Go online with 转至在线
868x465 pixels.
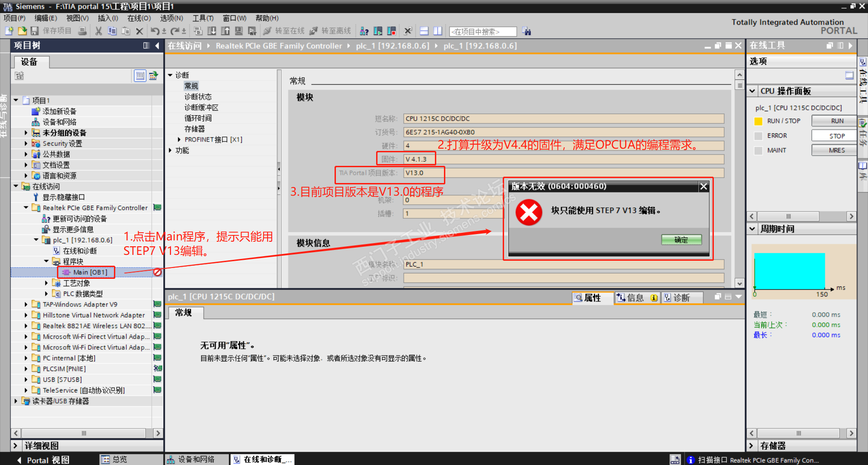pyautogui.click(x=284, y=31)
